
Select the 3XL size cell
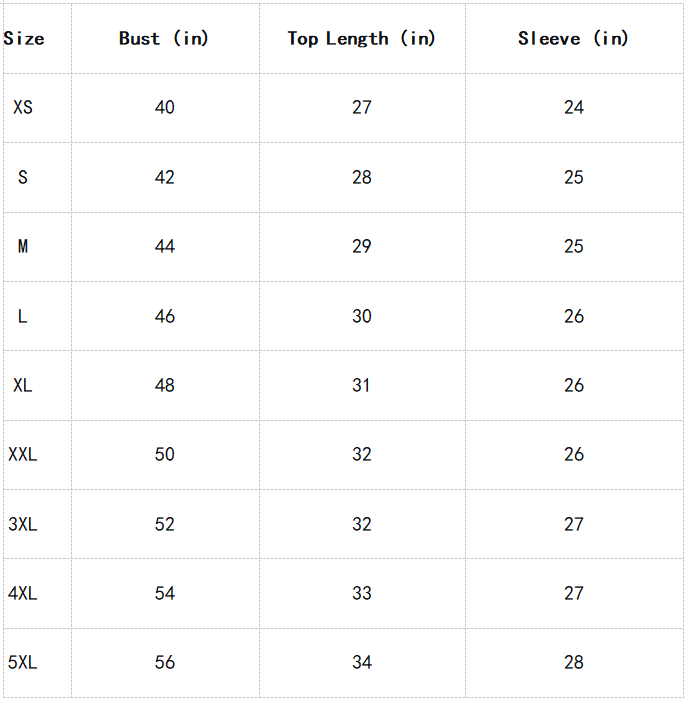(23, 524)
